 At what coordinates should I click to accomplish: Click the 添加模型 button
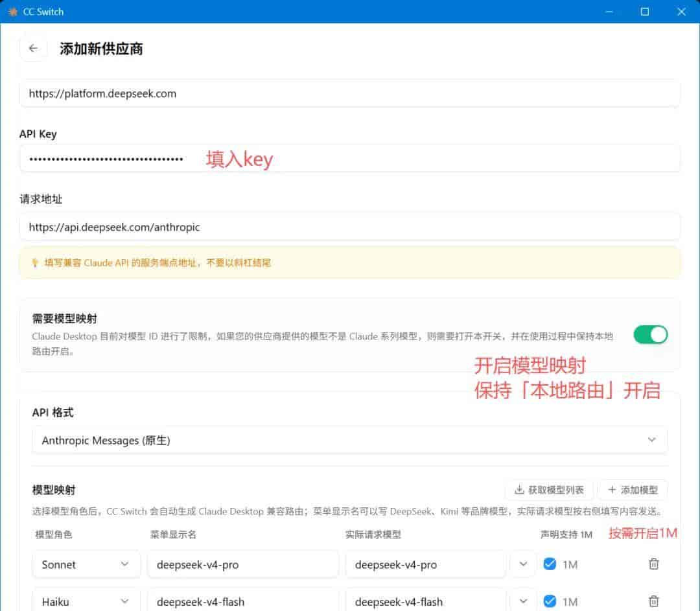[x=633, y=490]
